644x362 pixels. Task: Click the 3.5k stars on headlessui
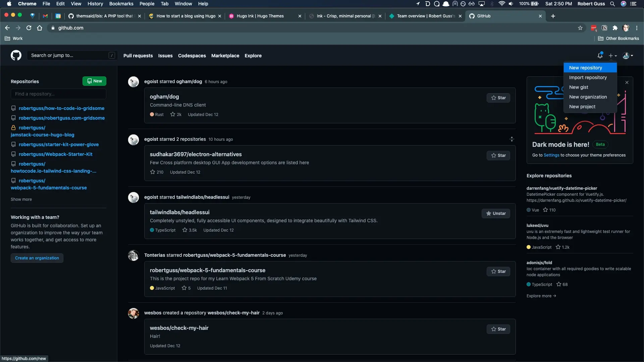coord(190,230)
